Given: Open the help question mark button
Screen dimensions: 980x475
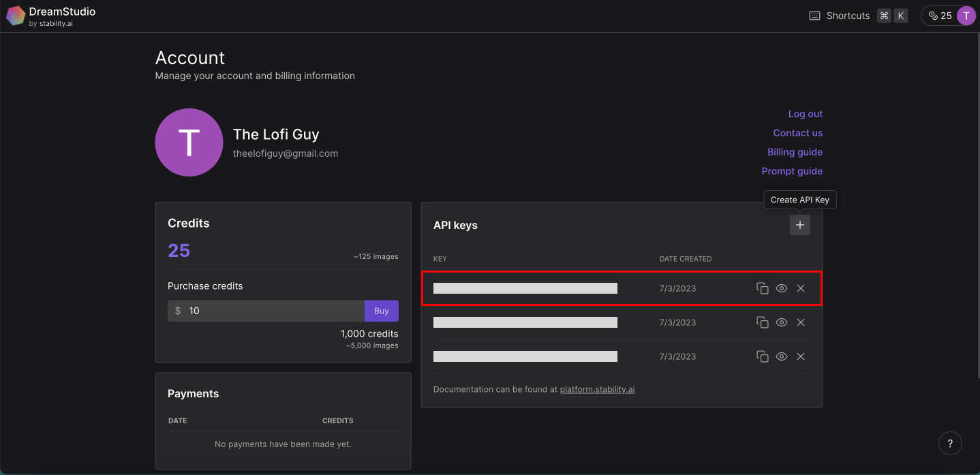Looking at the screenshot, I should click(x=950, y=443).
